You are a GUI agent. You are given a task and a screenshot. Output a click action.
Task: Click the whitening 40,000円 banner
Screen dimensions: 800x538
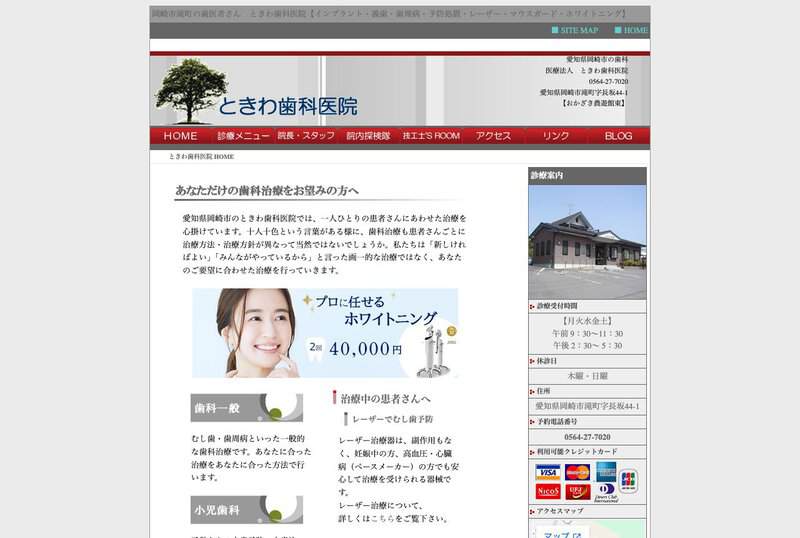325,333
